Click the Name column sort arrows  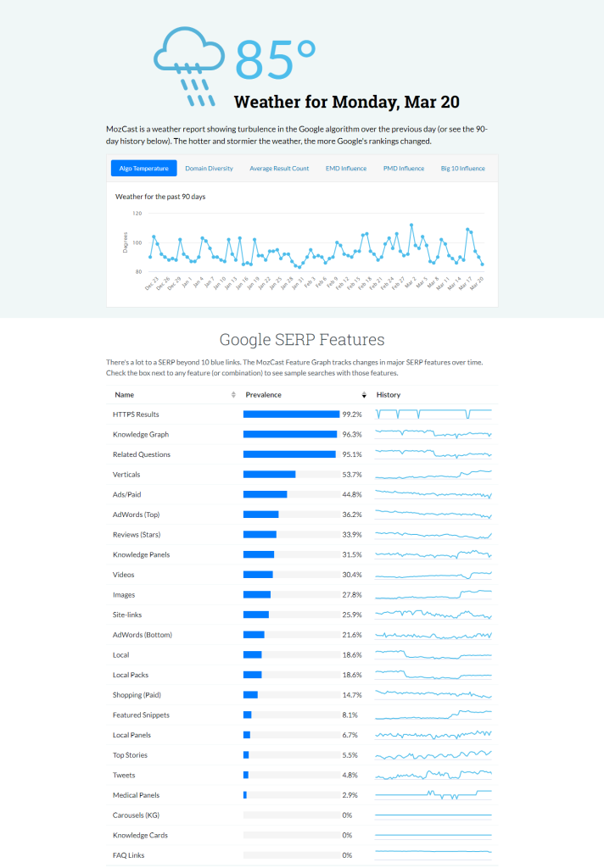(x=233, y=395)
